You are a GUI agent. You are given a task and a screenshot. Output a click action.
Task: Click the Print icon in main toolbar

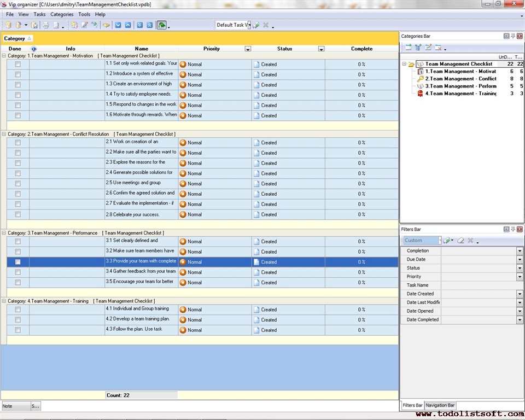click(46, 25)
